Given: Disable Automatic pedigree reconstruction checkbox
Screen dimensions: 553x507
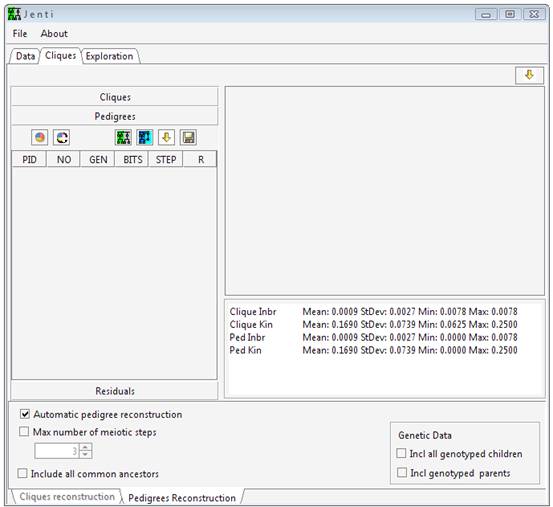Looking at the screenshot, I should pos(25,414).
